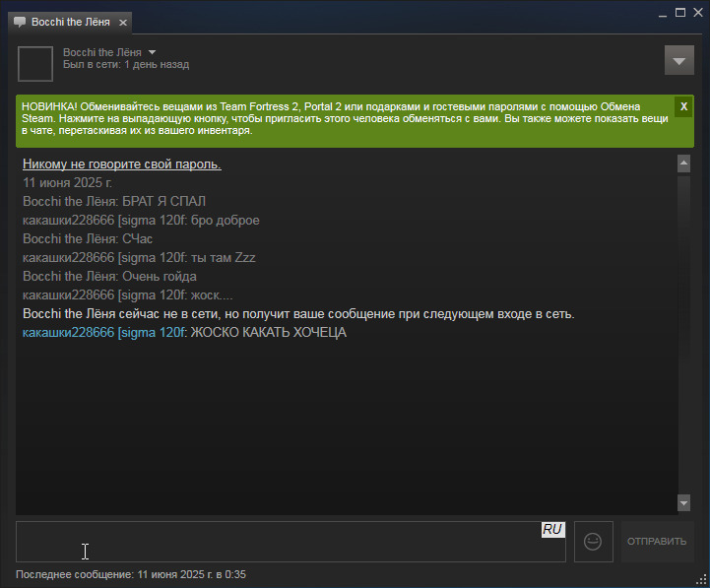
Task: Expand the arrow beside the Bocchi the Лёня name
Action: (152, 52)
